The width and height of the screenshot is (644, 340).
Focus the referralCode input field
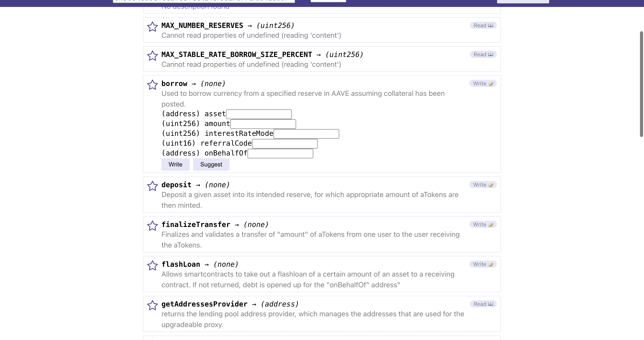(x=285, y=144)
